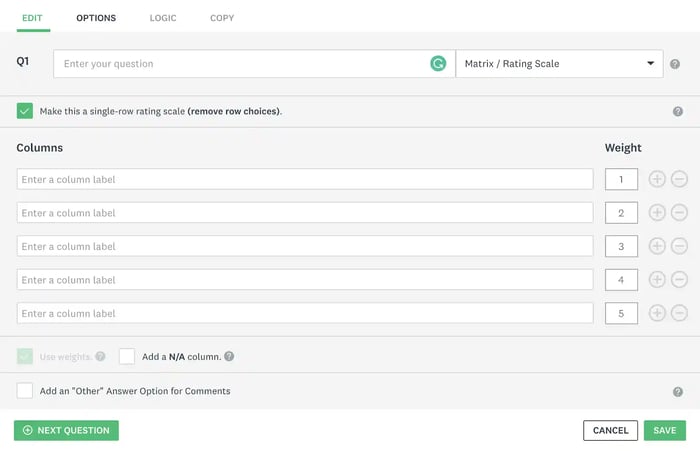Click the Next Question button

(66, 430)
